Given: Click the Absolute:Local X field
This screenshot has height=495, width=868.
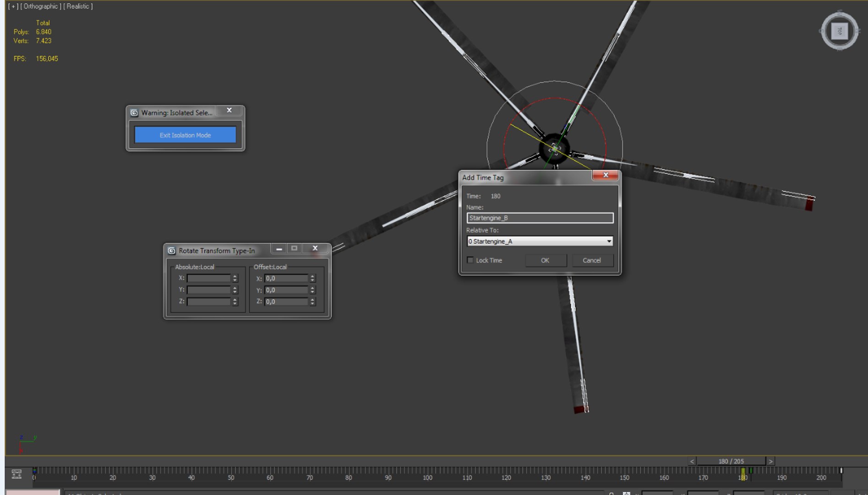Looking at the screenshot, I should tap(208, 278).
